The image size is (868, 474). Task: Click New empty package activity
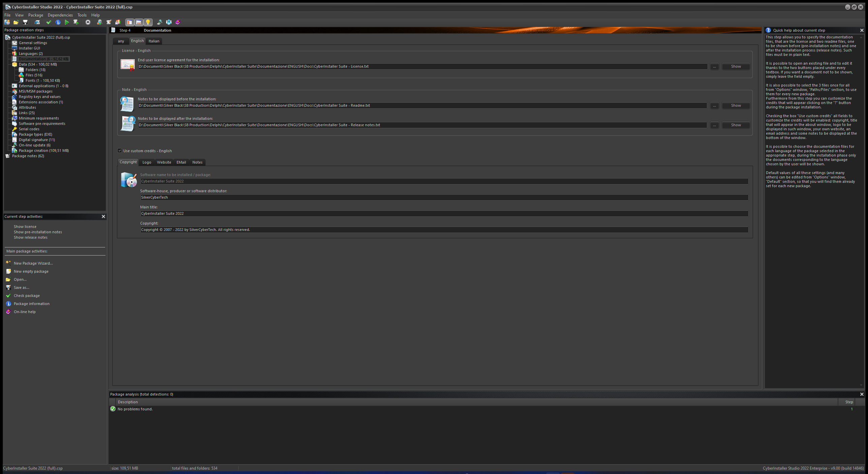click(31, 271)
